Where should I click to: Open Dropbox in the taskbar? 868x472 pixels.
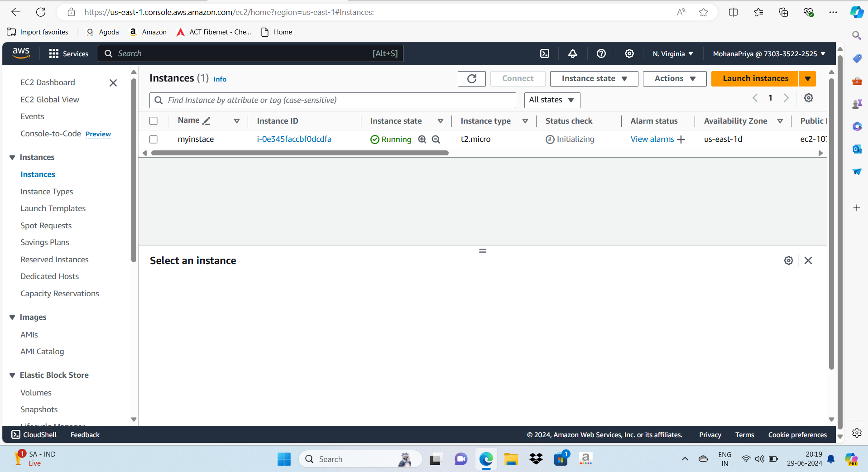[x=536, y=459]
